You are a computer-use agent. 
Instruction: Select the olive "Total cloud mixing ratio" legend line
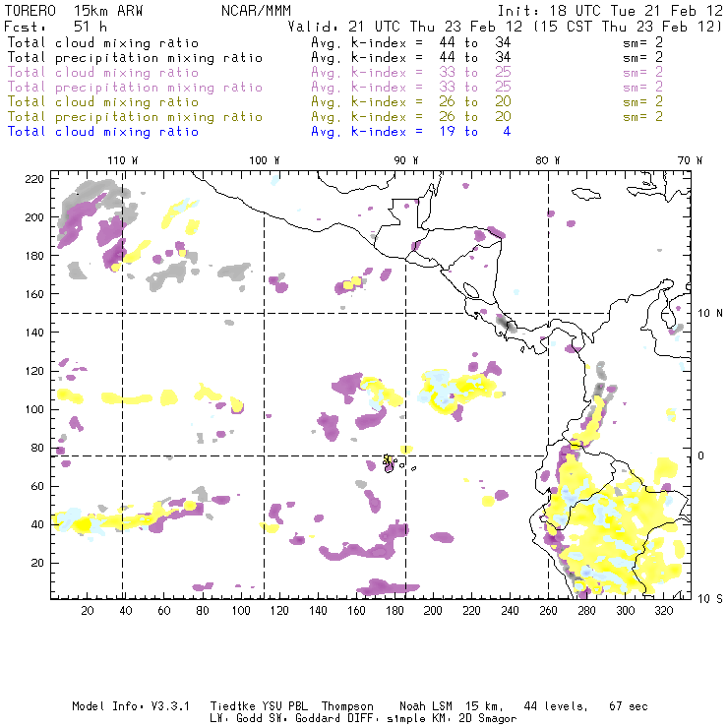[x=103, y=102]
